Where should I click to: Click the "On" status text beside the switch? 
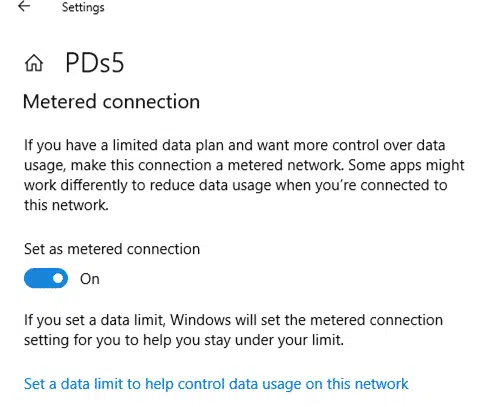click(90, 279)
